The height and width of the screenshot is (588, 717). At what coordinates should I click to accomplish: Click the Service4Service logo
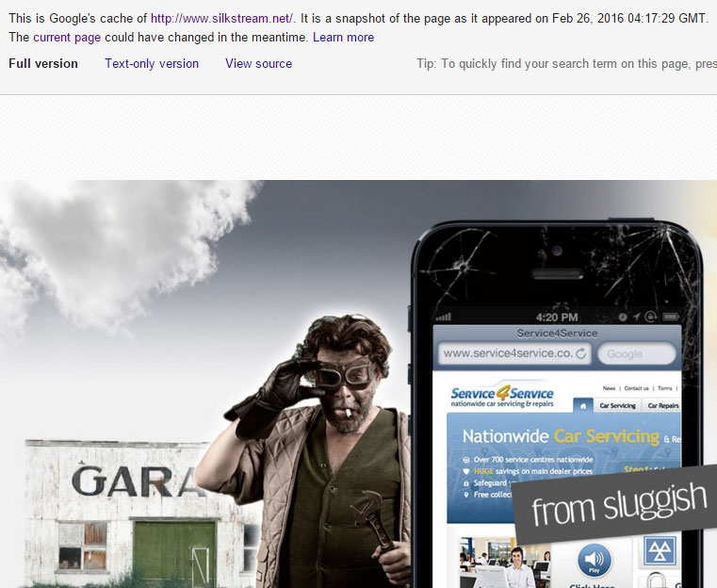[502, 396]
